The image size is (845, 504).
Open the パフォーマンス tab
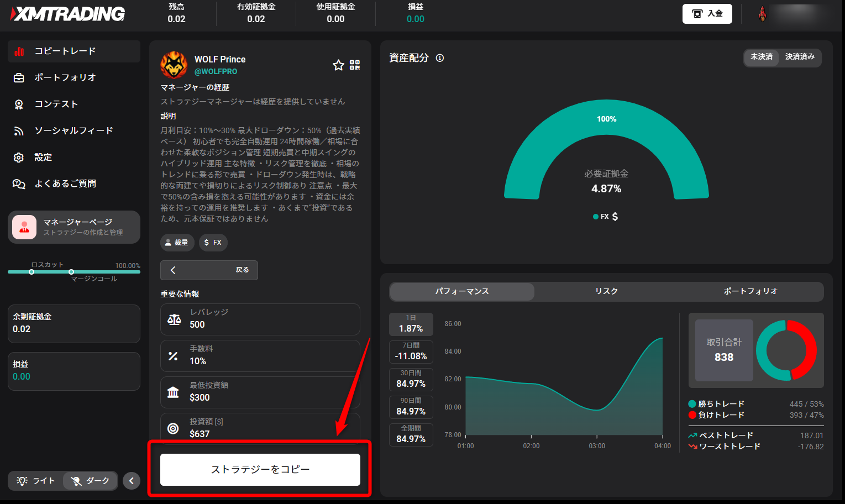tap(462, 291)
